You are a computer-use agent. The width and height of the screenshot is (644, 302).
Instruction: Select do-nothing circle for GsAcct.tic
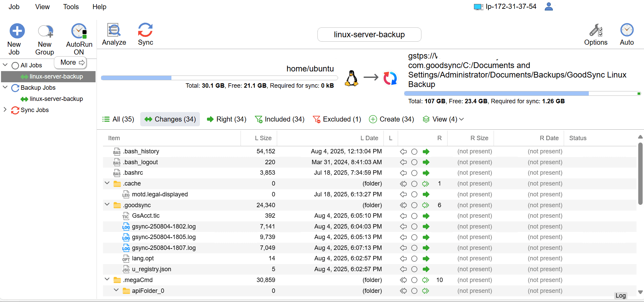click(414, 216)
